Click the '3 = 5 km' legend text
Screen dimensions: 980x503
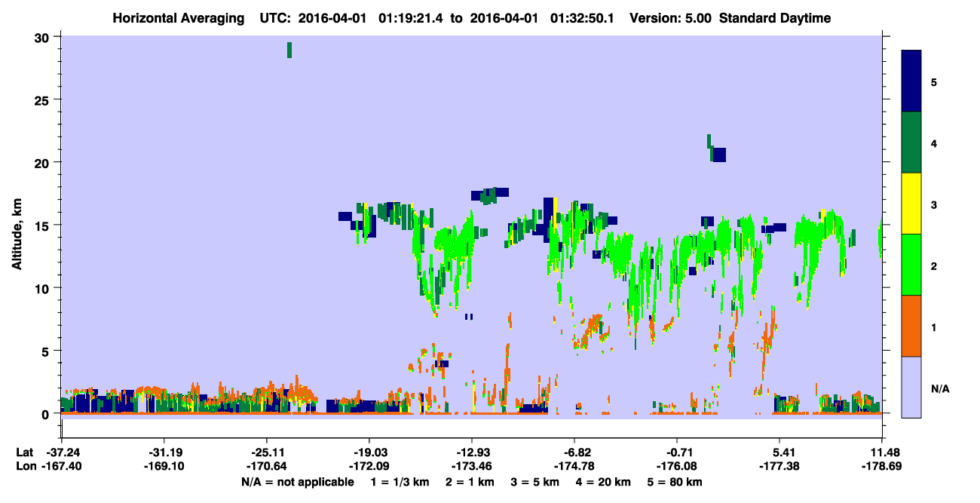(x=534, y=482)
